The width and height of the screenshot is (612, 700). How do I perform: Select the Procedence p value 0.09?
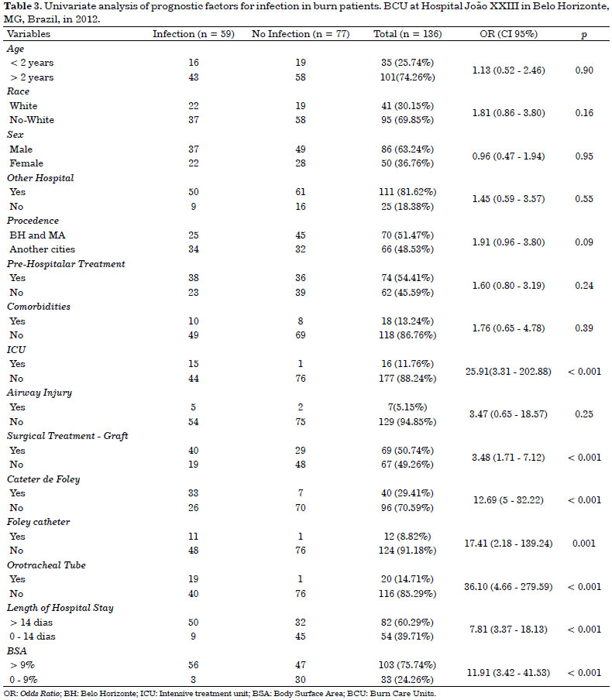tap(584, 242)
